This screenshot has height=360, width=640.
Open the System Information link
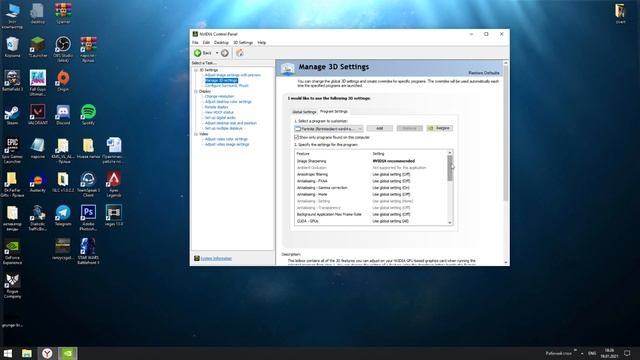pyautogui.click(x=216, y=258)
